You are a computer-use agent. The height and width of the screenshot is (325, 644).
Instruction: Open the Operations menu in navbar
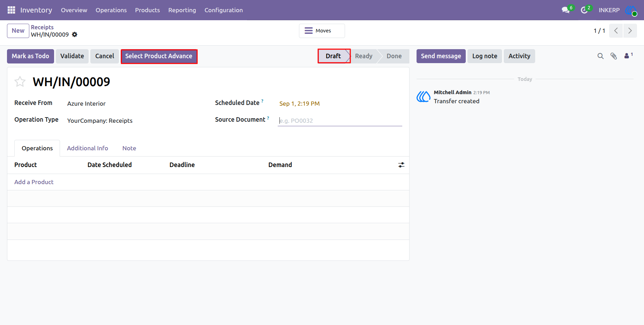pos(111,10)
